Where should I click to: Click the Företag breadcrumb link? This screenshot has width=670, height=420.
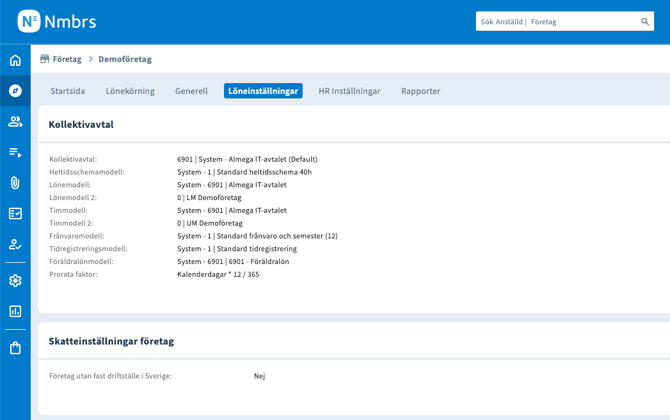tap(66, 59)
